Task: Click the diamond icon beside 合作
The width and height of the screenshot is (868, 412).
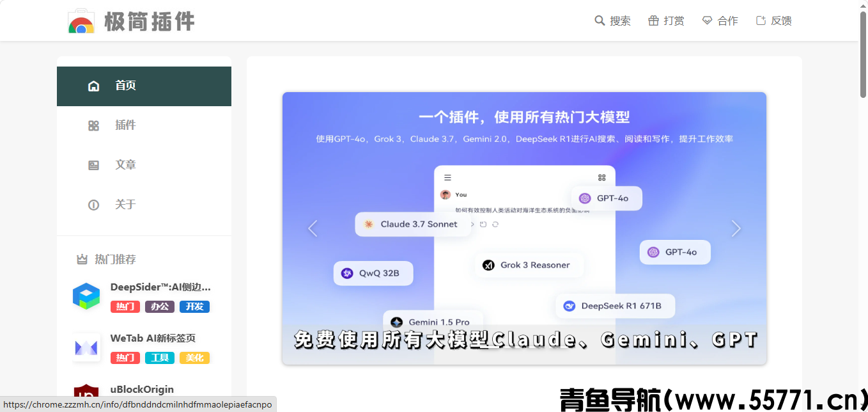Action: (x=707, y=20)
